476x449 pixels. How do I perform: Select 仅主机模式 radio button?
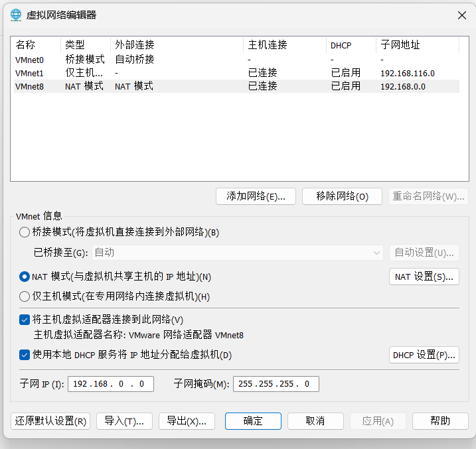(25, 296)
